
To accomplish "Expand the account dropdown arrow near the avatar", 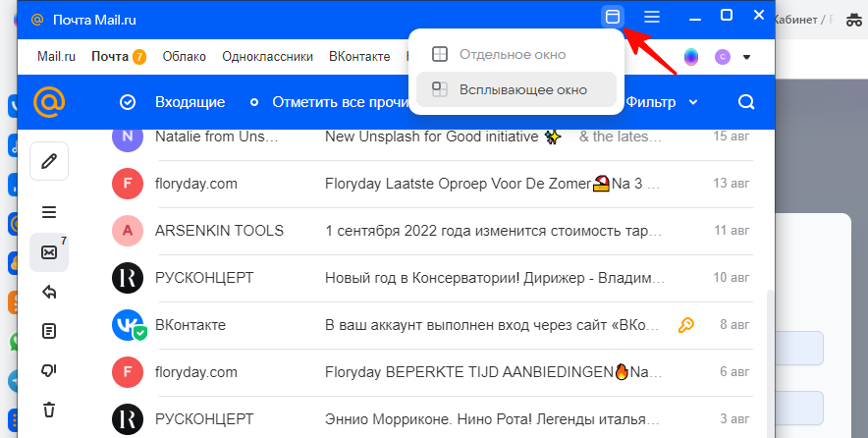I will pyautogui.click(x=746, y=57).
